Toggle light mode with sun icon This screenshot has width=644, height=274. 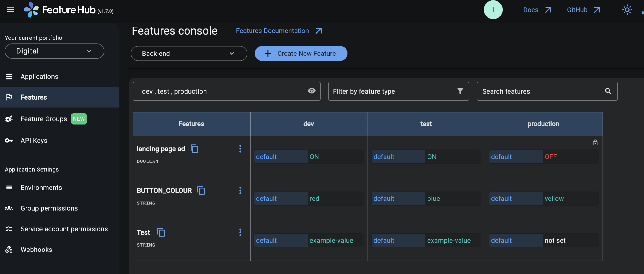click(627, 10)
